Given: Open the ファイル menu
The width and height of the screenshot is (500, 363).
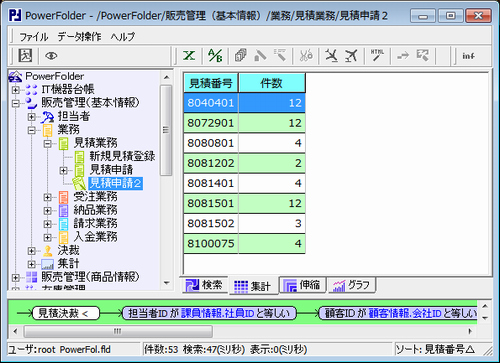Looking at the screenshot, I should 34,37.
